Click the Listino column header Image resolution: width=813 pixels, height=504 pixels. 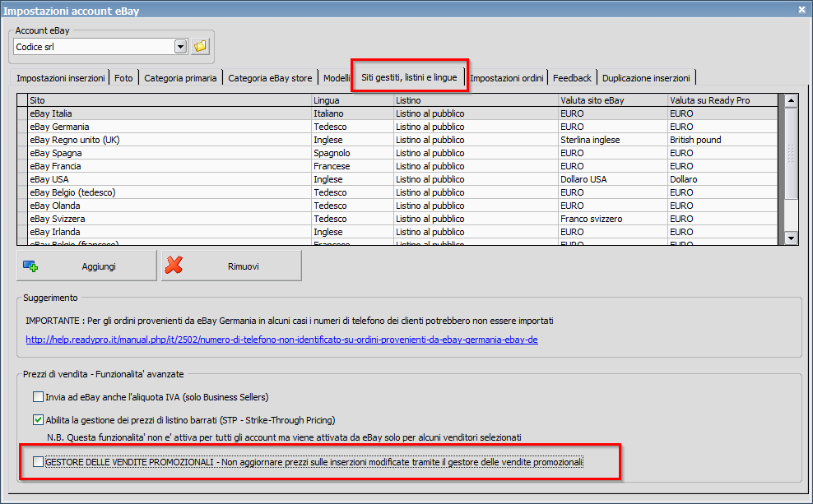click(476, 100)
